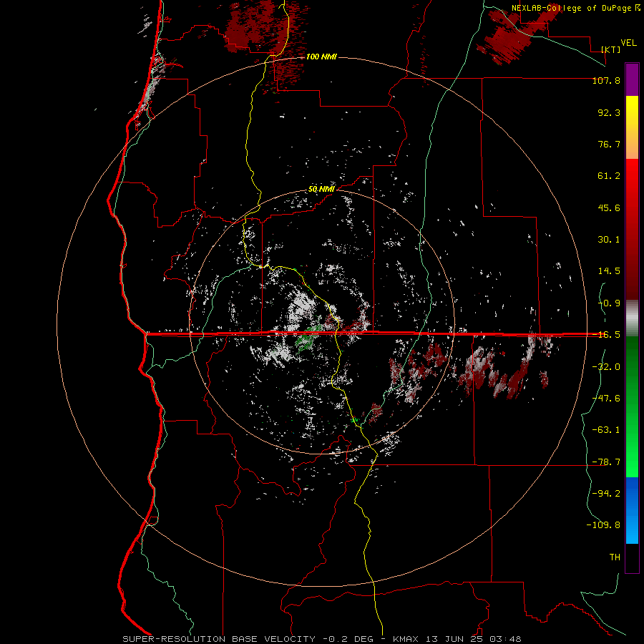Image resolution: width=644 pixels, height=644 pixels.
Task: Click the blue segment of the velocity color bar
Action: 632,510
